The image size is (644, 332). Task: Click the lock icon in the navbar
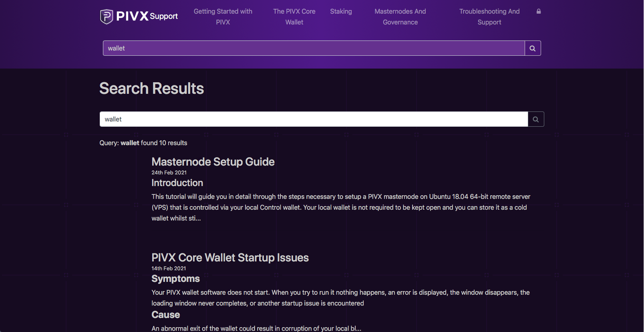pyautogui.click(x=539, y=11)
